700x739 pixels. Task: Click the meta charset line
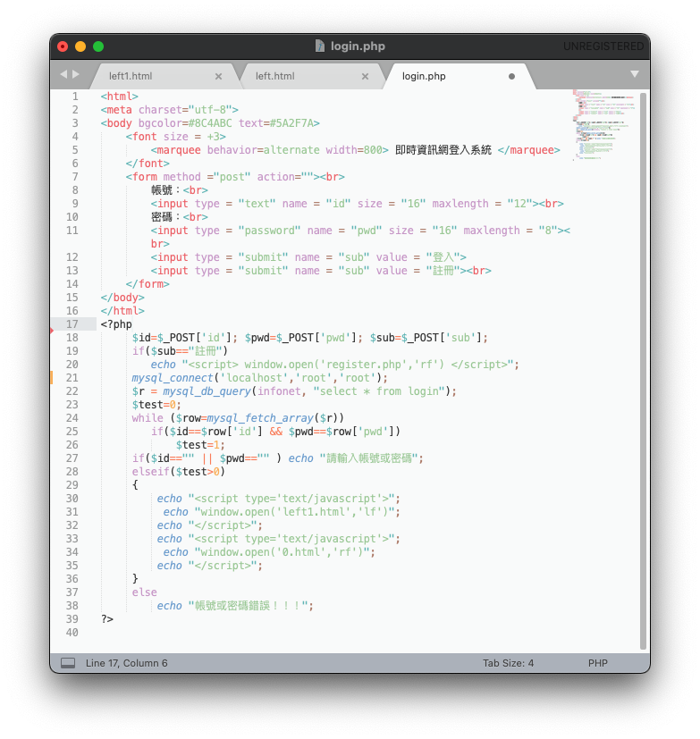pyautogui.click(x=169, y=110)
